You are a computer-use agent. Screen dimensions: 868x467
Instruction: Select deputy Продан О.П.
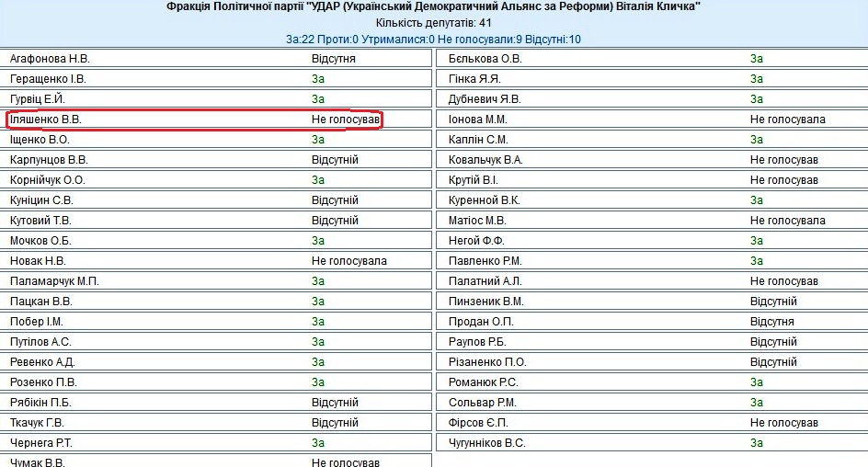click(481, 322)
